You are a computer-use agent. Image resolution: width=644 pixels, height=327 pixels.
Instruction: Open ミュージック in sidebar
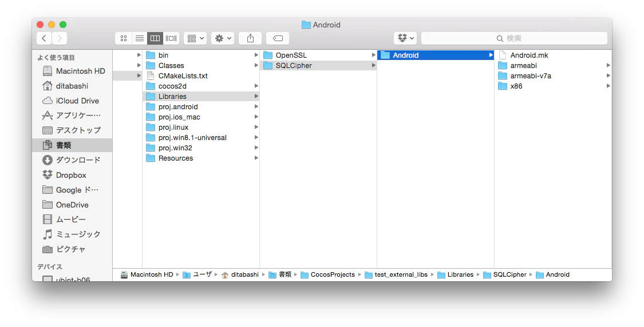(72, 234)
